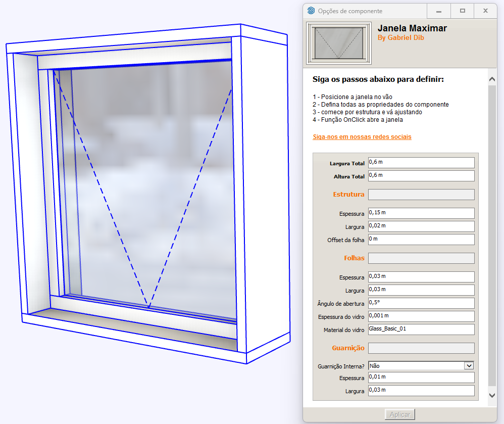
Task: Maximize the Opções de componente window
Action: (462, 11)
